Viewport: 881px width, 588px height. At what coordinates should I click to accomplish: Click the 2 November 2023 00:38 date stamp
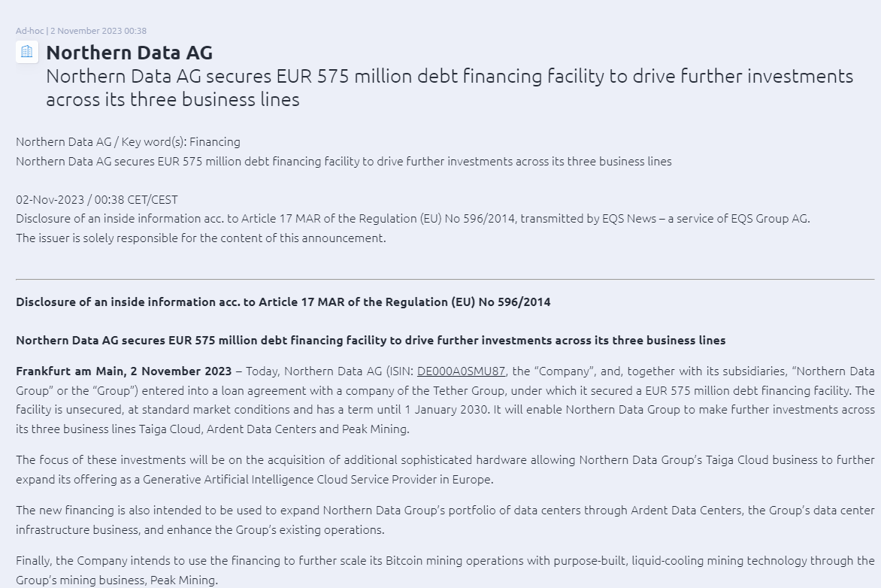tap(98, 31)
